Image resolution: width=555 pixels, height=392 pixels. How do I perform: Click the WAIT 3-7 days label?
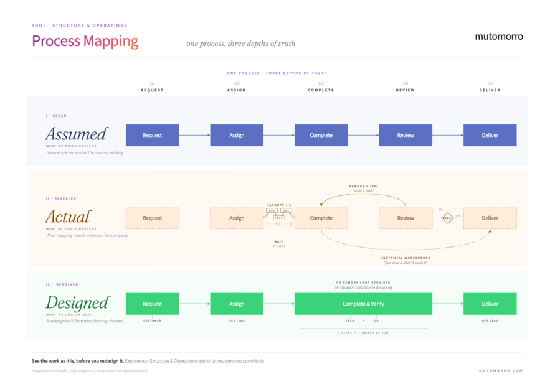click(x=279, y=243)
